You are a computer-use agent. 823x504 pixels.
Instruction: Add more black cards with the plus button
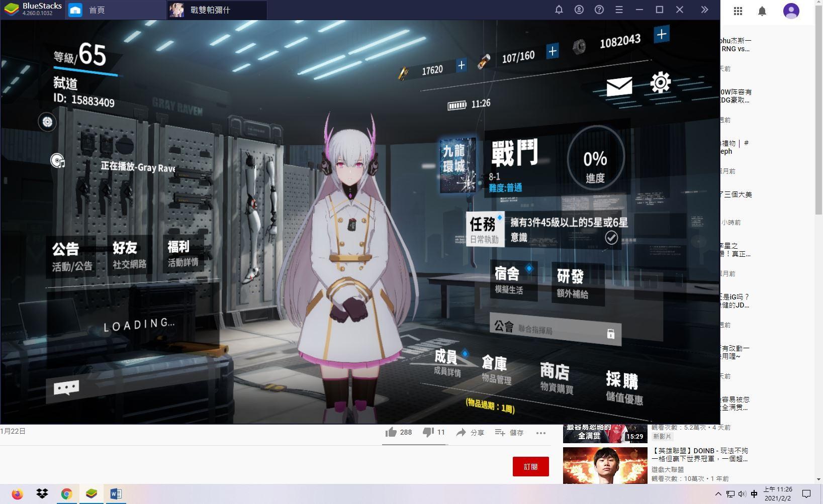point(461,65)
